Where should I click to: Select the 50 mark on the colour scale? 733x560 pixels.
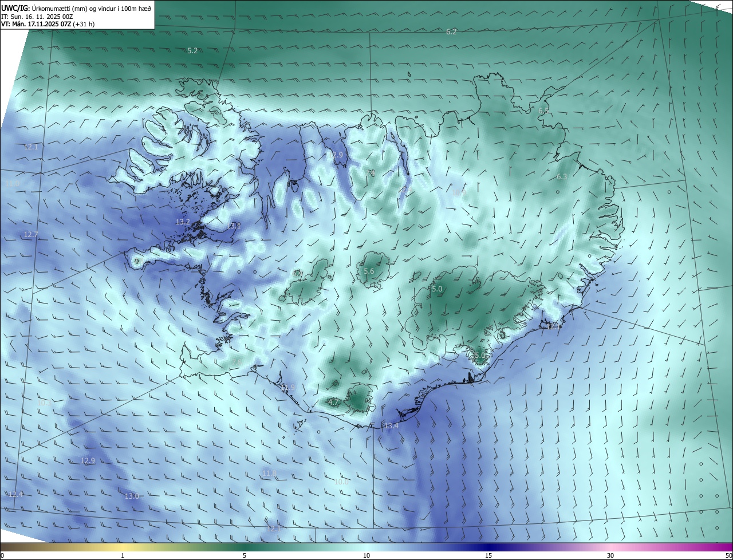coord(728,555)
